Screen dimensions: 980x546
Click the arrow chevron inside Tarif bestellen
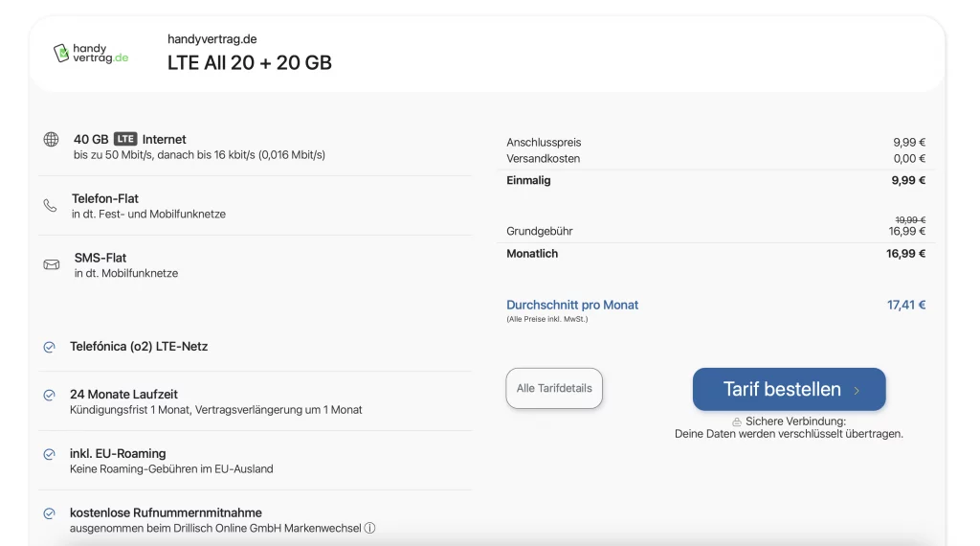tap(857, 391)
